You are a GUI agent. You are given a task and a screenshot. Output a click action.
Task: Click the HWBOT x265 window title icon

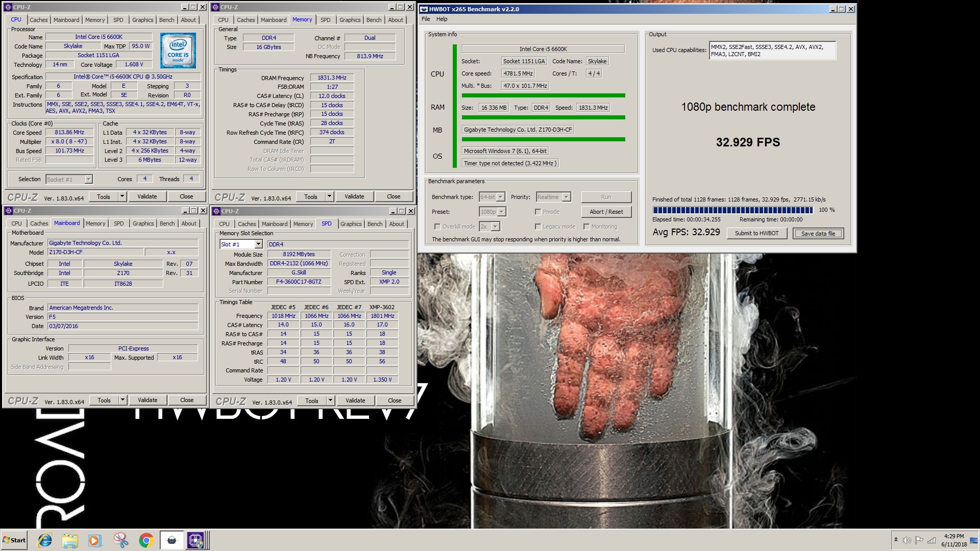(x=424, y=9)
